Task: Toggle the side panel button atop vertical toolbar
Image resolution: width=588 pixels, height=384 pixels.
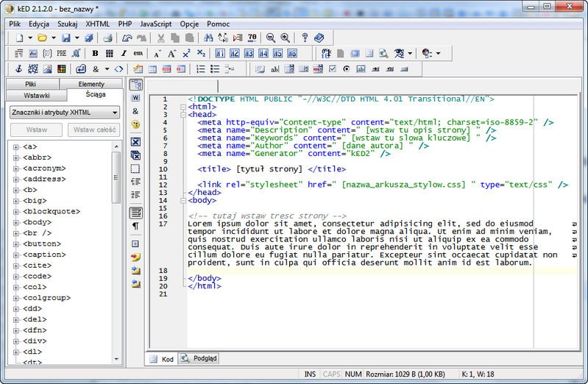Action: pyautogui.click(x=135, y=85)
